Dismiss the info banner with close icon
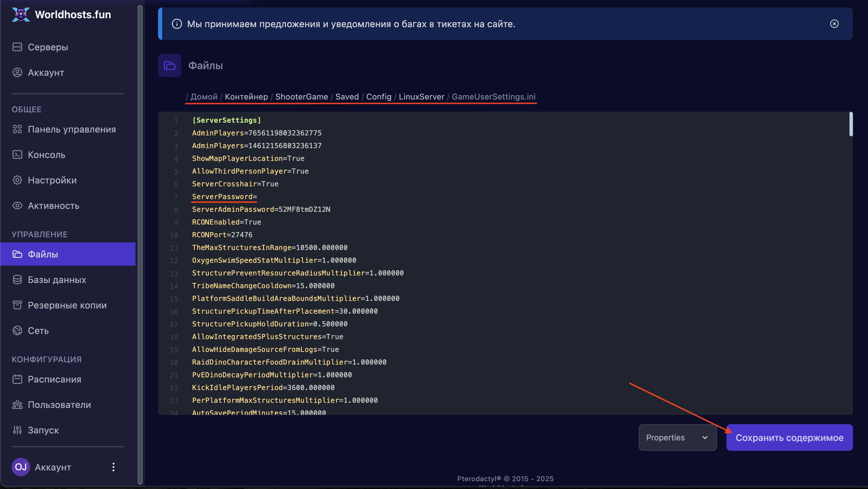868x489 pixels. [834, 24]
